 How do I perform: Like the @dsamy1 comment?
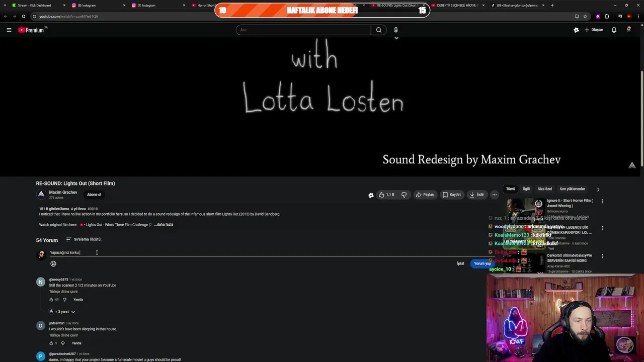click(x=51, y=343)
